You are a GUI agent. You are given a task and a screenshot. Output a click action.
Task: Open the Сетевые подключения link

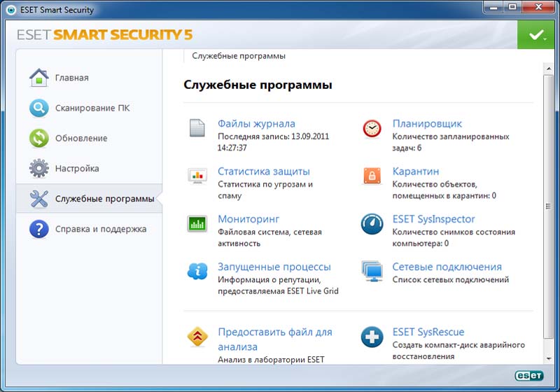pos(447,267)
